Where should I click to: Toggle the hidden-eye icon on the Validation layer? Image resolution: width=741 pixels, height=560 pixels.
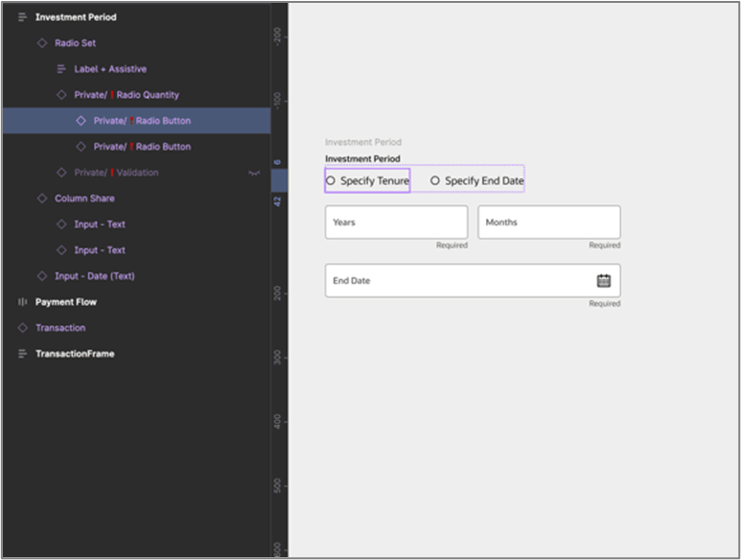point(254,173)
